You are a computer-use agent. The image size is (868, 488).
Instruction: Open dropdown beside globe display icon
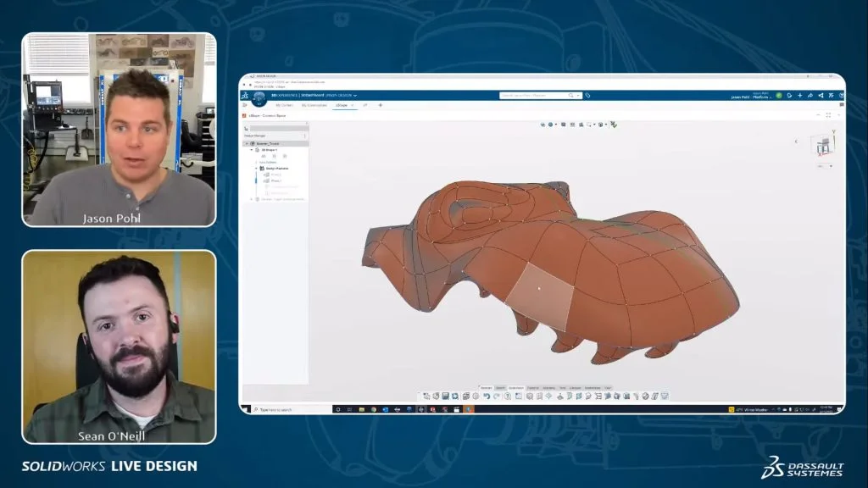(x=556, y=125)
